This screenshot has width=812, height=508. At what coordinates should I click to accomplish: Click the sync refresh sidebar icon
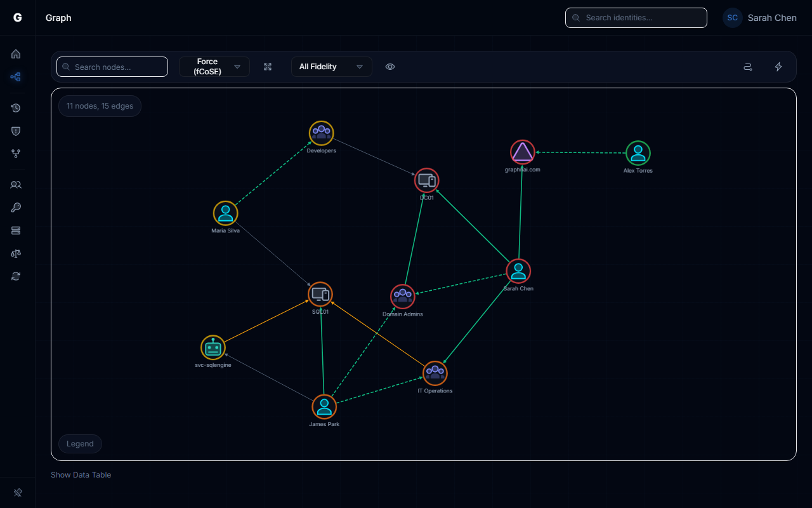16,276
